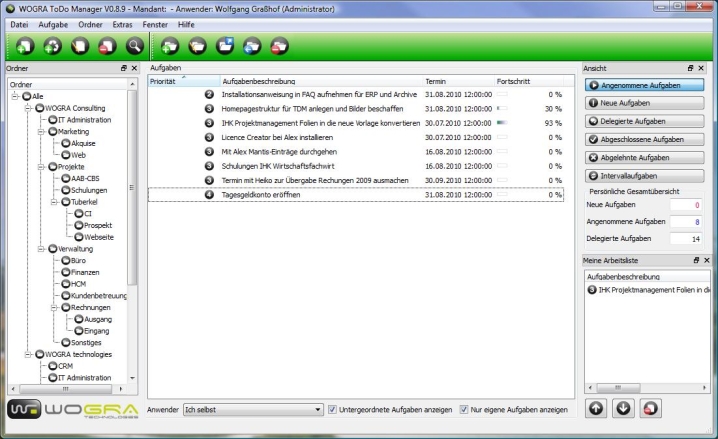
Task: Move worklist item up with arrow button
Action: click(x=596, y=408)
